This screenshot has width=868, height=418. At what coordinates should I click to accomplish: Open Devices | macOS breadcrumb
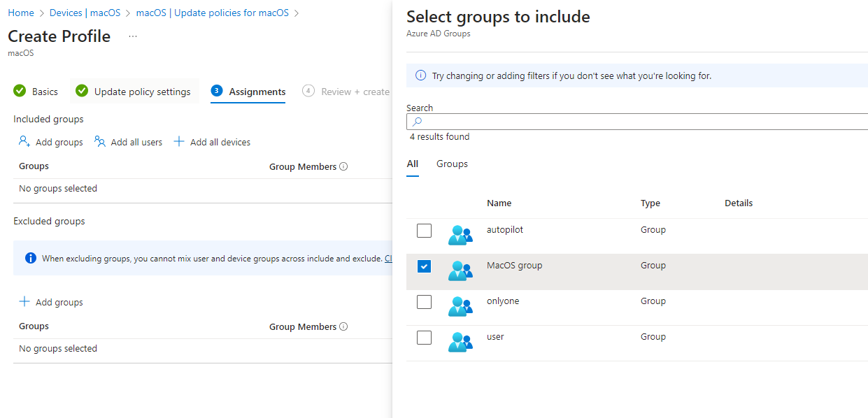click(85, 13)
